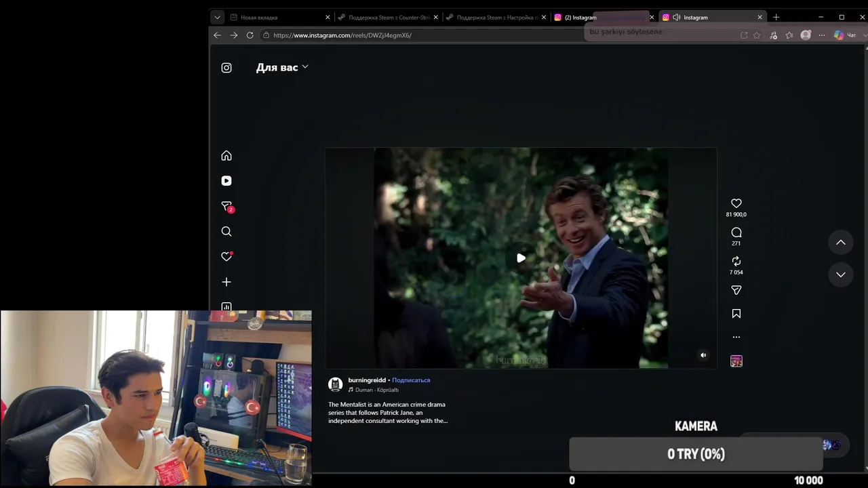Save the reel with the bookmark icon
The image size is (868, 488).
pyautogui.click(x=736, y=314)
